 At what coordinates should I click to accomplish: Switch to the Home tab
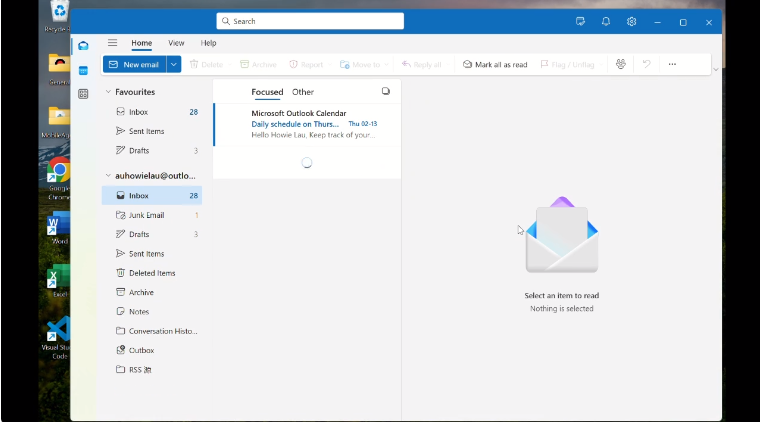[142, 43]
